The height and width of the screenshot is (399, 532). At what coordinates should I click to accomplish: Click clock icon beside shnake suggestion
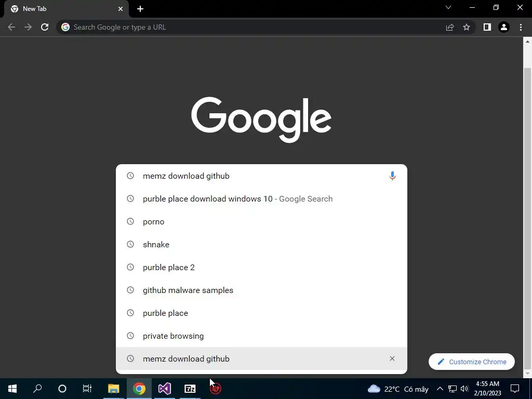click(130, 244)
